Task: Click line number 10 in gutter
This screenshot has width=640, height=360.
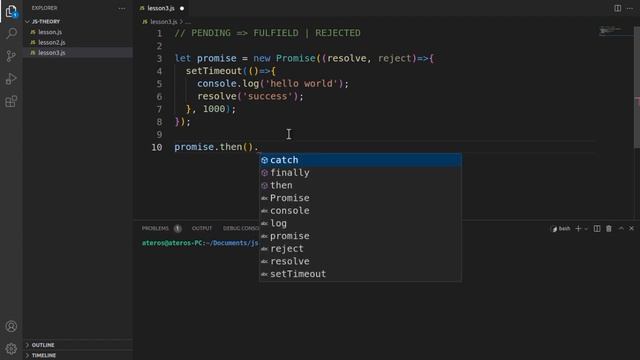Action: coord(157,147)
